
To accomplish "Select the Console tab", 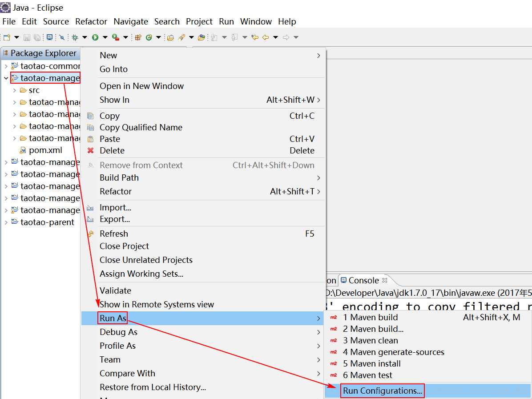I will click(x=364, y=280).
